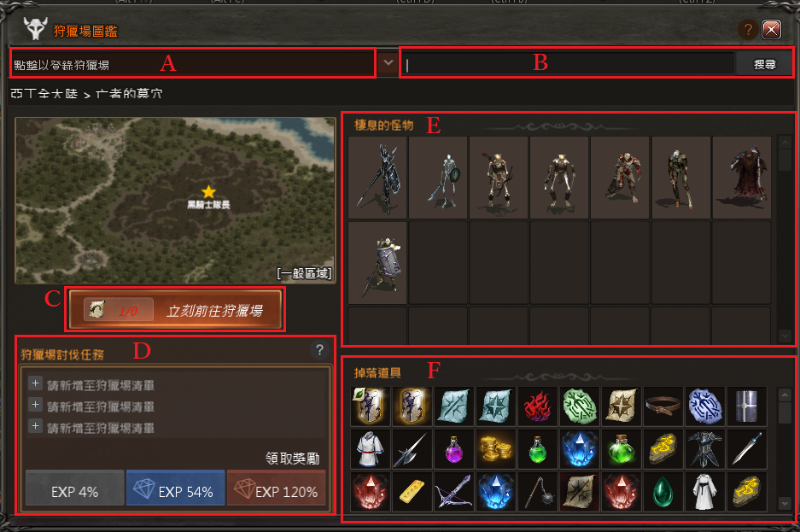Viewport: 800px width, 532px height.
Task: Click the white robe drop item icon
Action: tap(705, 492)
